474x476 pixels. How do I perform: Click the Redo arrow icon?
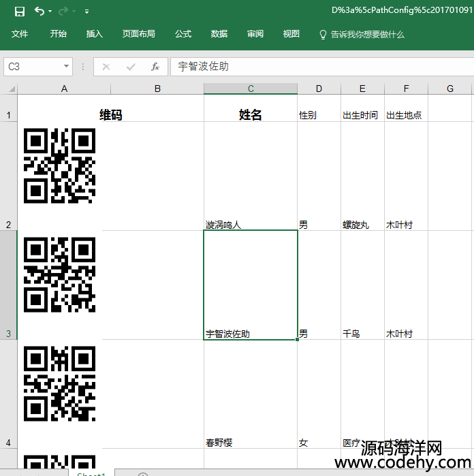point(63,11)
